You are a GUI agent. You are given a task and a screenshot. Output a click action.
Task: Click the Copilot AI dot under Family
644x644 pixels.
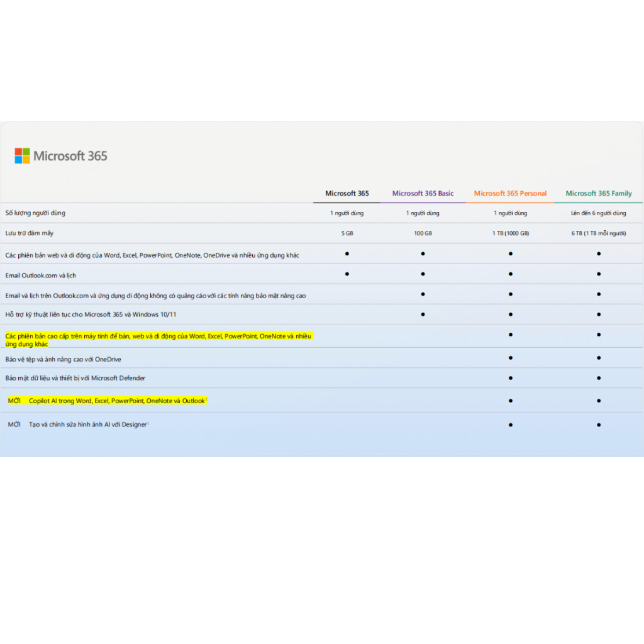click(599, 401)
